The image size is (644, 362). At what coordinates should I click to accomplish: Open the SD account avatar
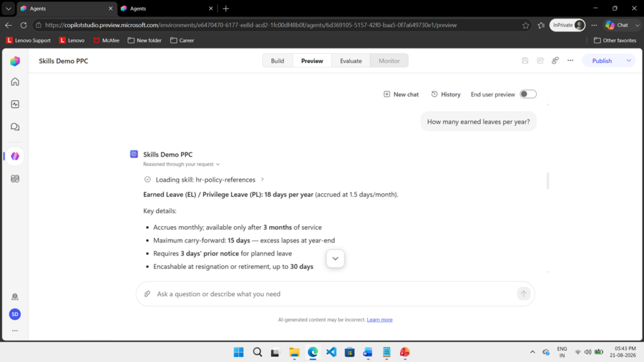tap(15, 314)
